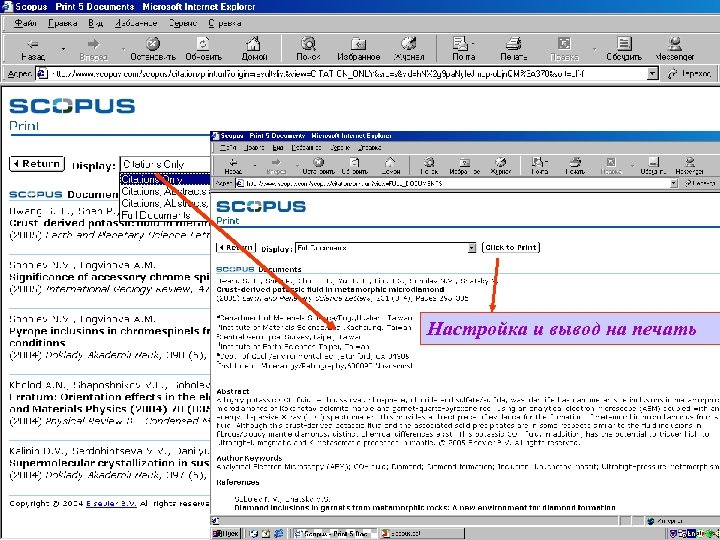Click language indicator in system tray
This screenshot has width=720, height=540.
point(691,534)
